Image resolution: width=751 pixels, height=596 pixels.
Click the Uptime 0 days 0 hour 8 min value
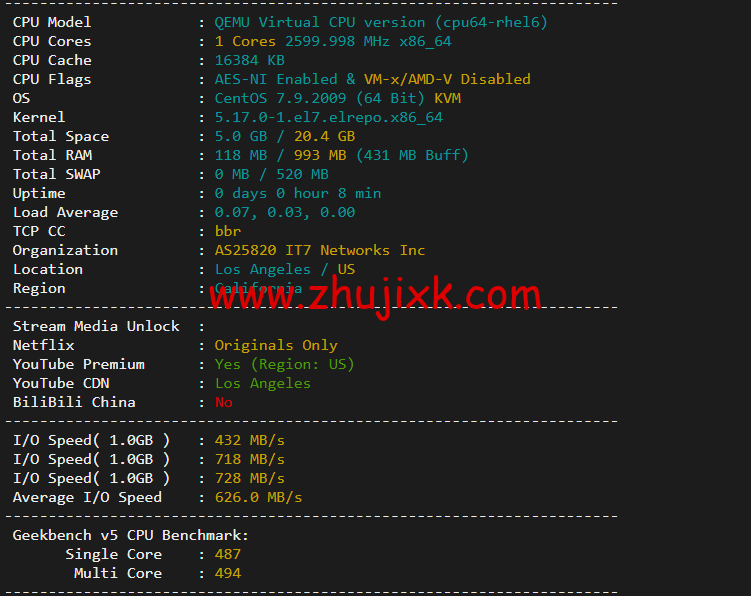(x=297, y=194)
